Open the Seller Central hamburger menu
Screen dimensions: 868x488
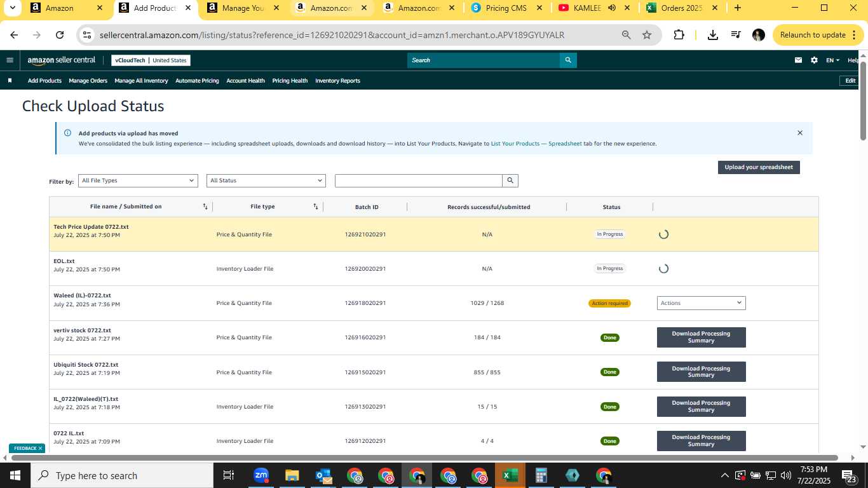click(x=10, y=60)
